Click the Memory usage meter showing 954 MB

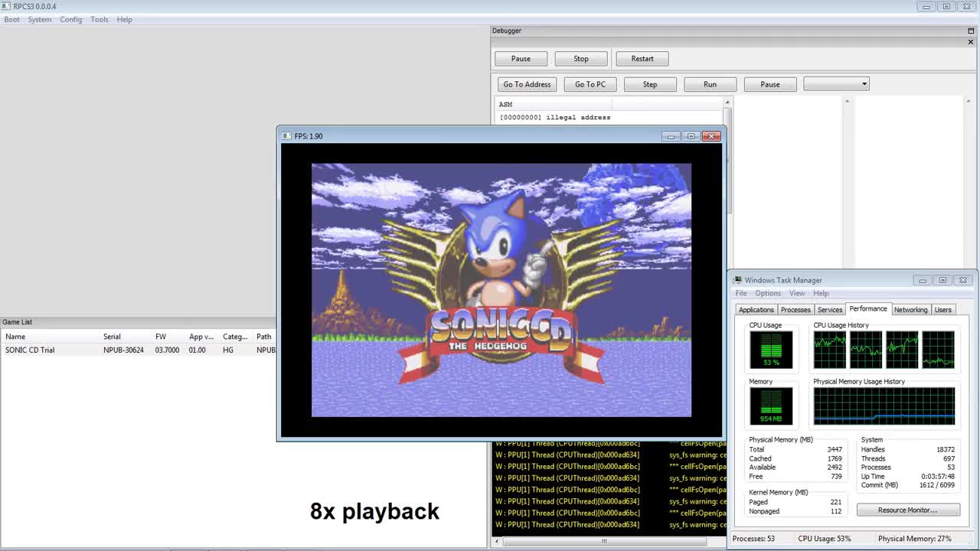coord(771,406)
